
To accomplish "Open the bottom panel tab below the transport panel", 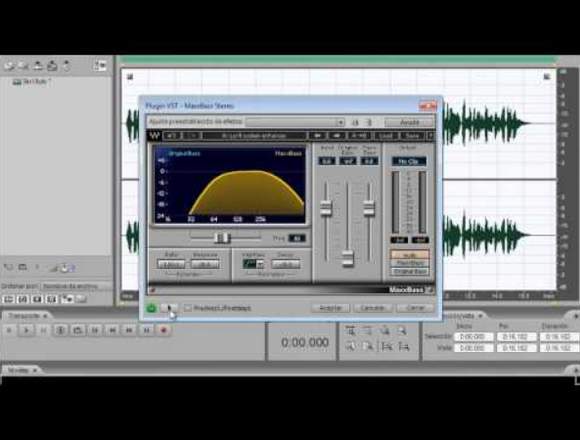I will click(x=21, y=370).
